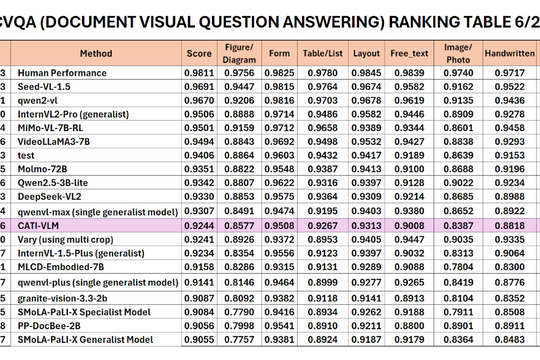Click the granite-vision-3.3-2b cell
This screenshot has width=540, height=360.
[96, 298]
